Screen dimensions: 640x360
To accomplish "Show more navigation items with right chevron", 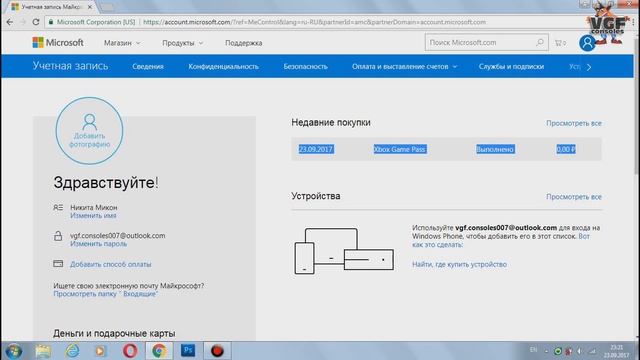I will point(589,67).
